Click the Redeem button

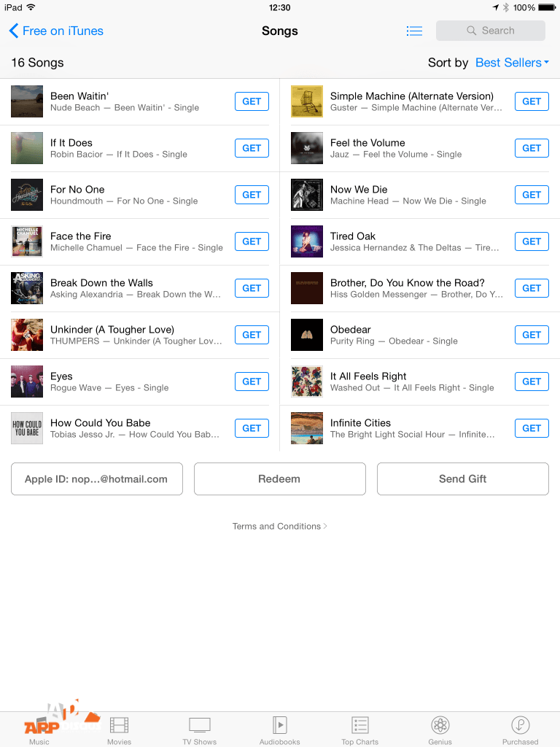[279, 479]
